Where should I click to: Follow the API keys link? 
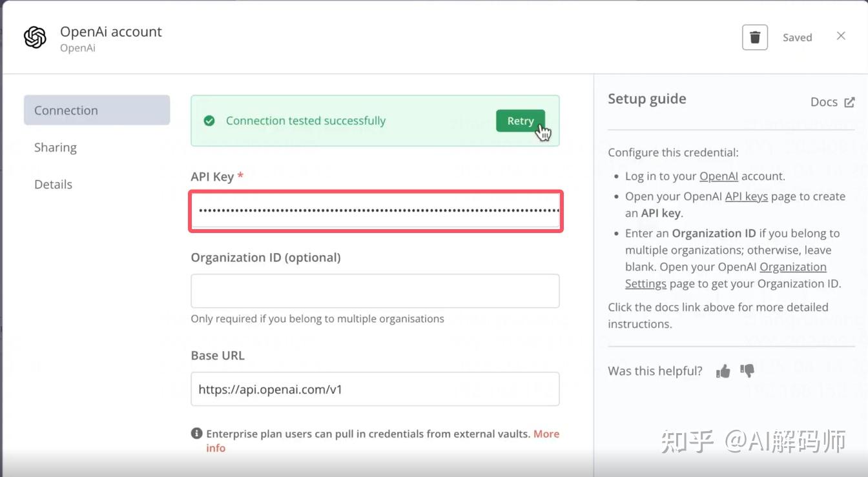pos(746,196)
